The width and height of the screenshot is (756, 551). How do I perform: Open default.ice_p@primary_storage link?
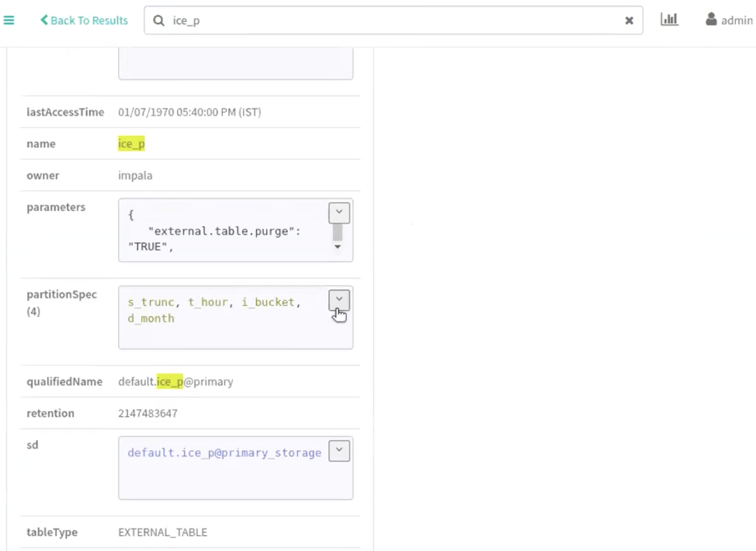(x=224, y=452)
